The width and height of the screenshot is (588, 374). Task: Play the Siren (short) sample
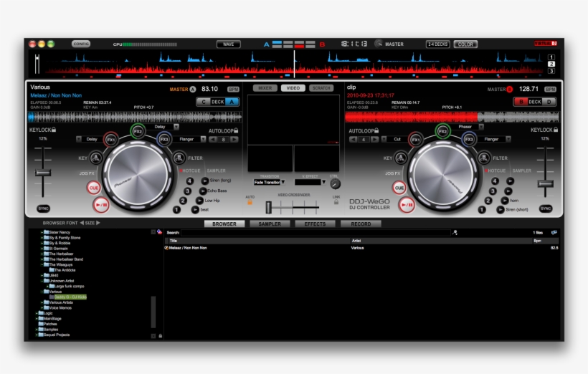(x=501, y=210)
